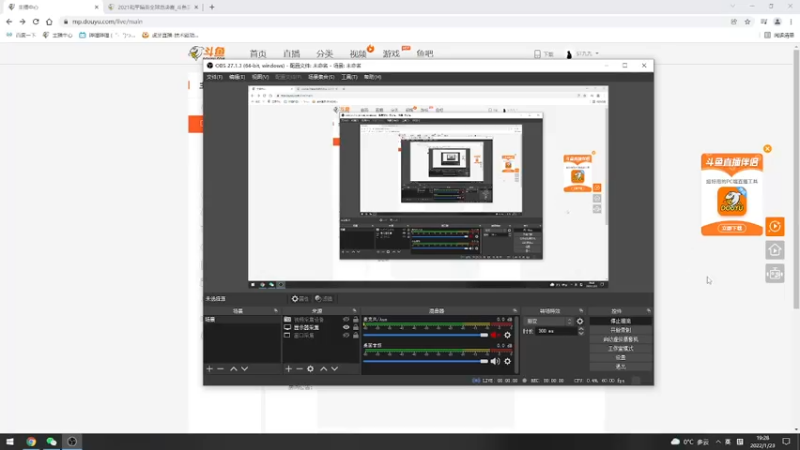The image size is (800, 450).
Task: Click Start Virtual Camera button in OBS
Action: pyautogui.click(x=620, y=339)
